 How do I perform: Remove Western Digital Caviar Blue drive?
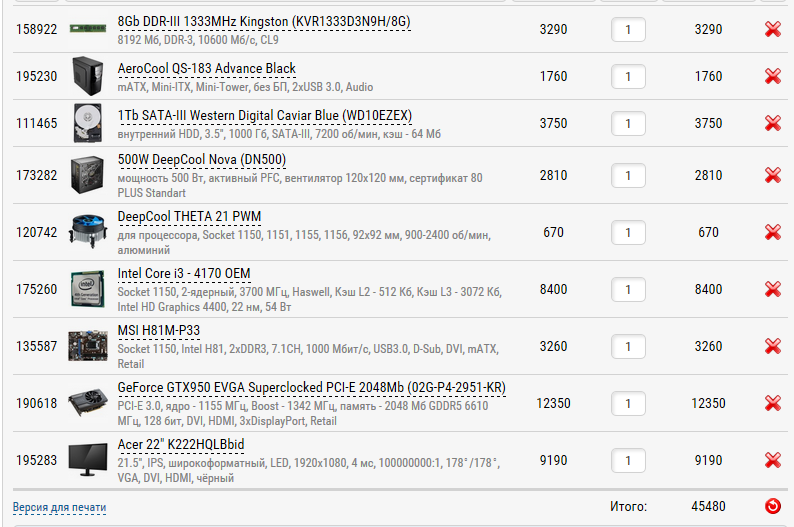(x=772, y=123)
